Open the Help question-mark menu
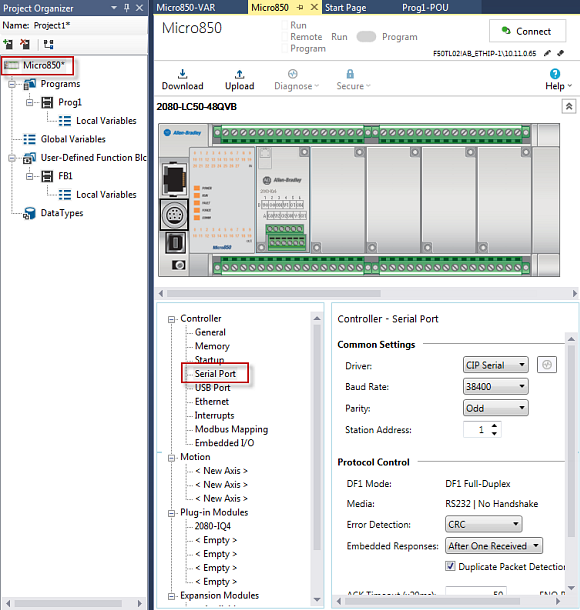This screenshot has width=580, height=610. pyautogui.click(x=555, y=74)
